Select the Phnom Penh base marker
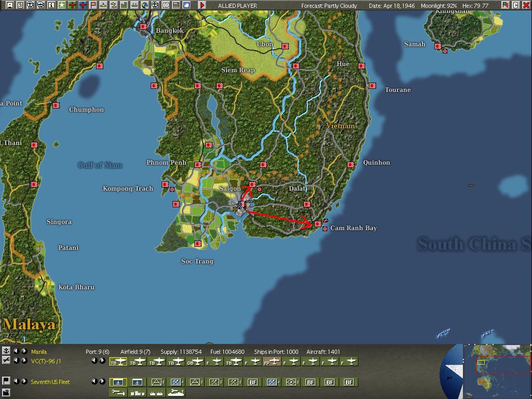 point(198,165)
